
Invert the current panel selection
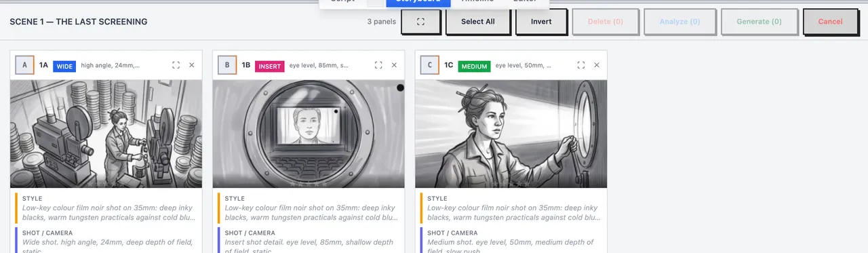(x=541, y=22)
